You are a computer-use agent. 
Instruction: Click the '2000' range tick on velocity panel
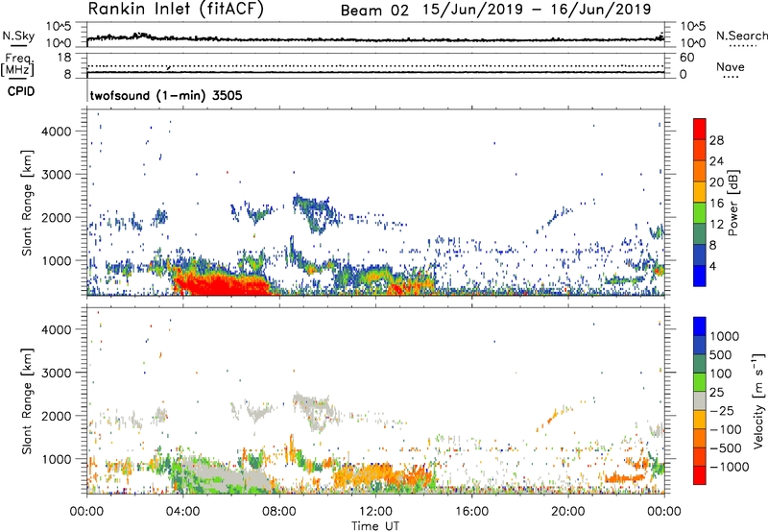pyautogui.click(x=57, y=416)
